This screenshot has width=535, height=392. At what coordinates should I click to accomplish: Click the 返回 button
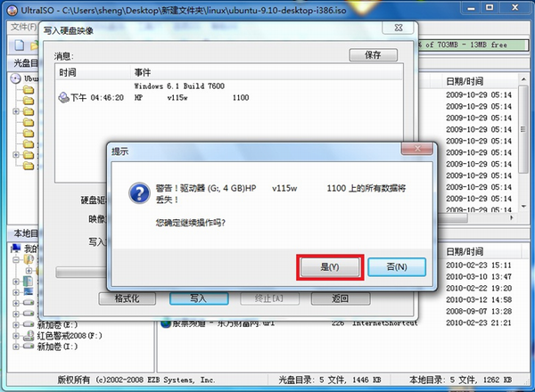341,298
